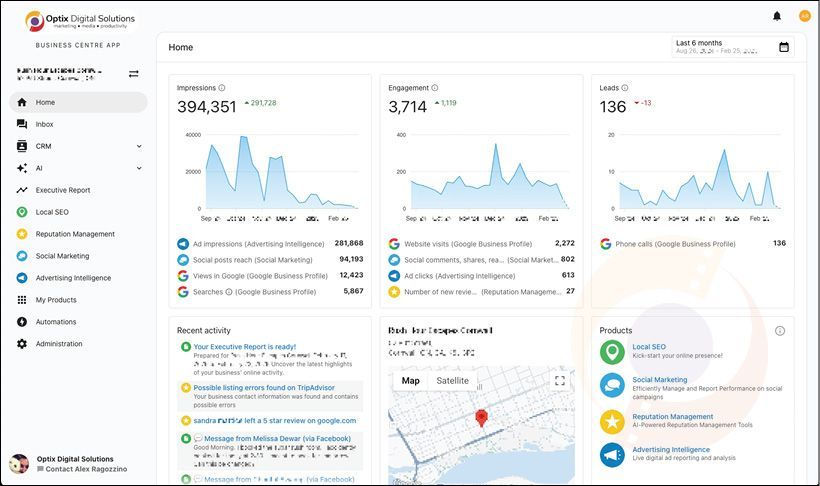The width and height of the screenshot is (820, 486).
Task: Click the Local SEO icon in Products panel
Action: (612, 352)
